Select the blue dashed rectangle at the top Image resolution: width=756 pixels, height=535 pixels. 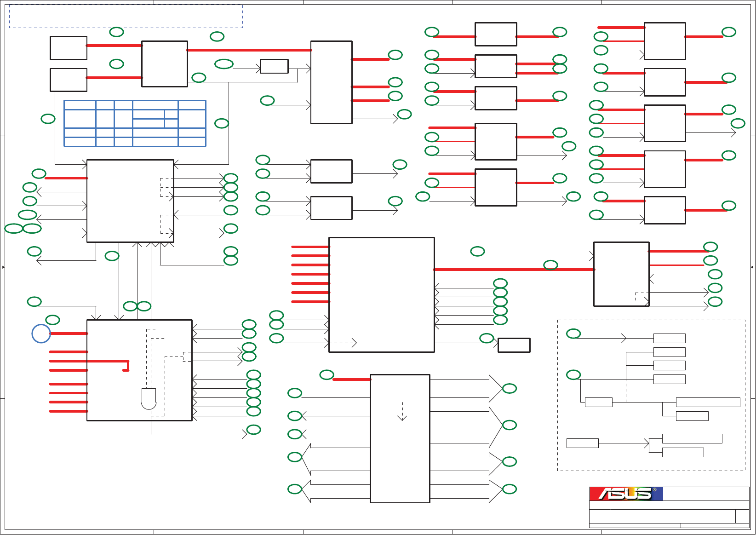126,16
